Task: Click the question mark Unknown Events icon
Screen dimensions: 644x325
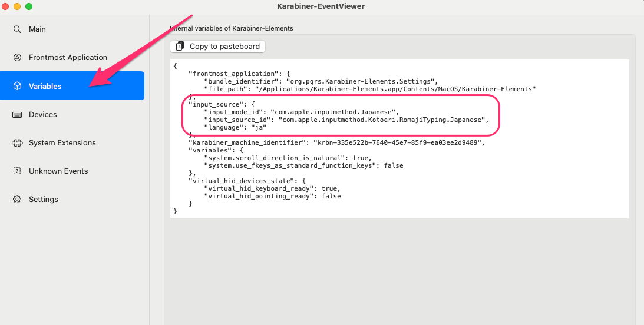Action: click(x=17, y=171)
